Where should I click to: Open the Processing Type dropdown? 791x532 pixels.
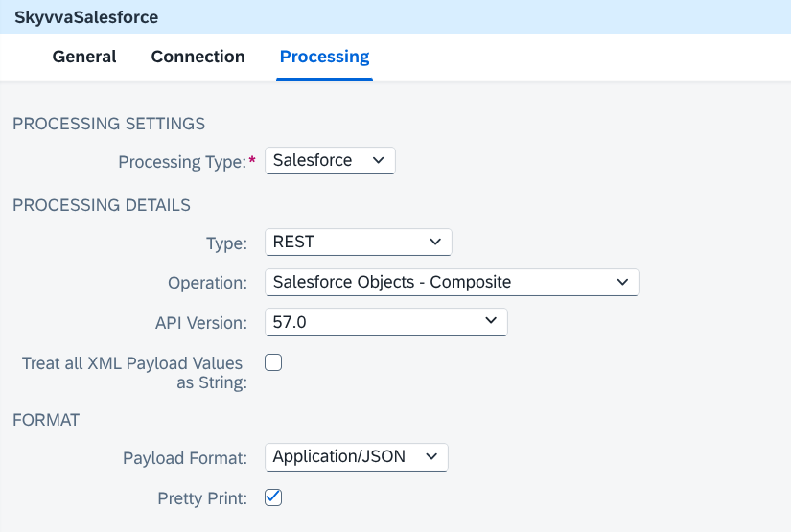click(330, 160)
